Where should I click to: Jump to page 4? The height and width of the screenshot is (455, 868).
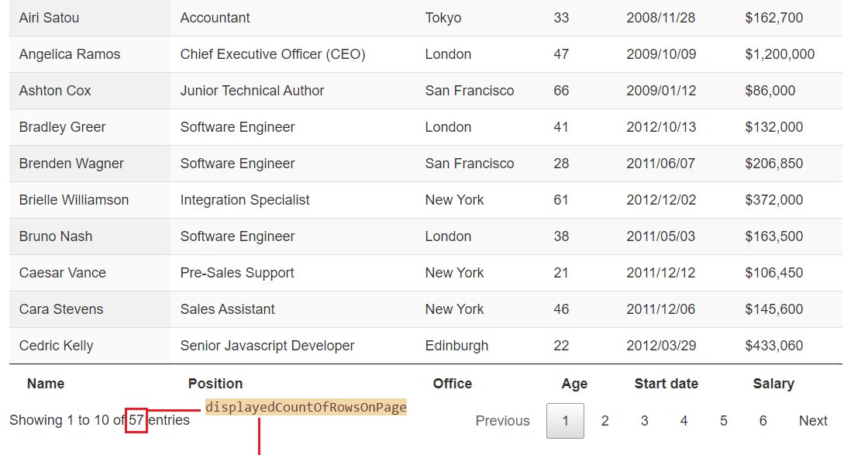(x=684, y=420)
